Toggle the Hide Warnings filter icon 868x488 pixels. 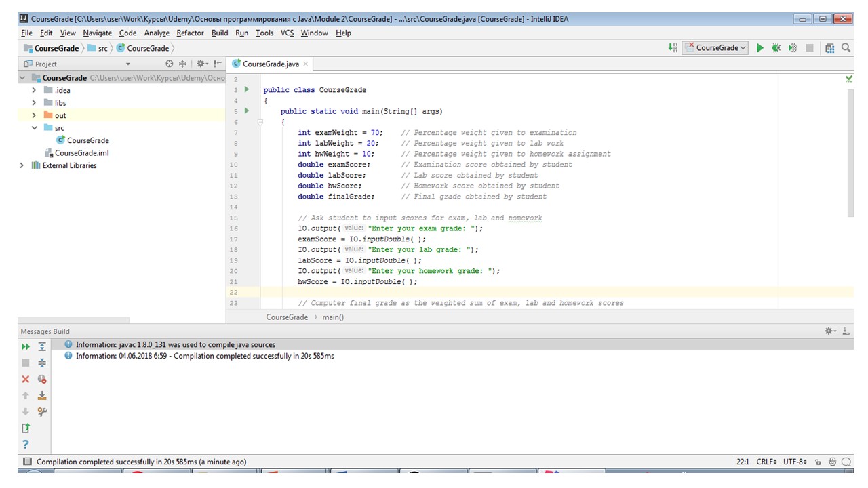point(42,380)
